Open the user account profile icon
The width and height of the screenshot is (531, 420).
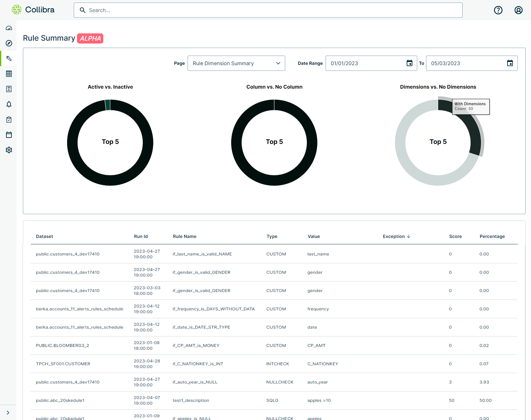519,10
